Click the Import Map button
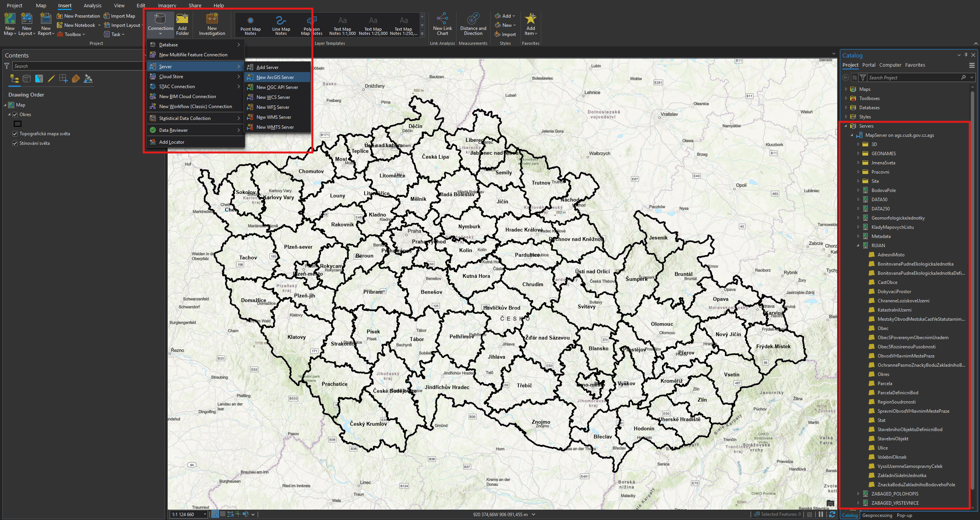The height and width of the screenshot is (520, 980). pyautogui.click(x=120, y=16)
